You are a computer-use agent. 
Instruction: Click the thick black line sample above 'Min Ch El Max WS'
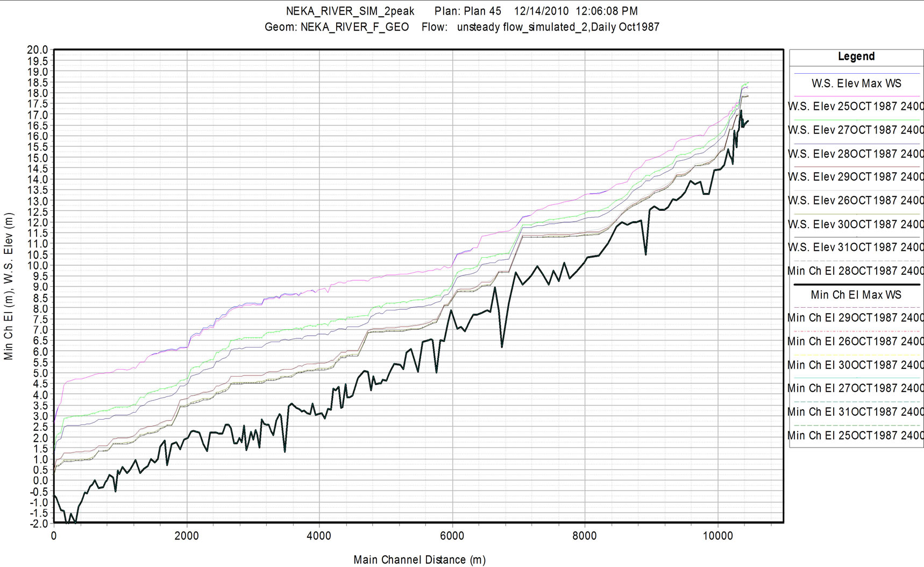point(857,285)
